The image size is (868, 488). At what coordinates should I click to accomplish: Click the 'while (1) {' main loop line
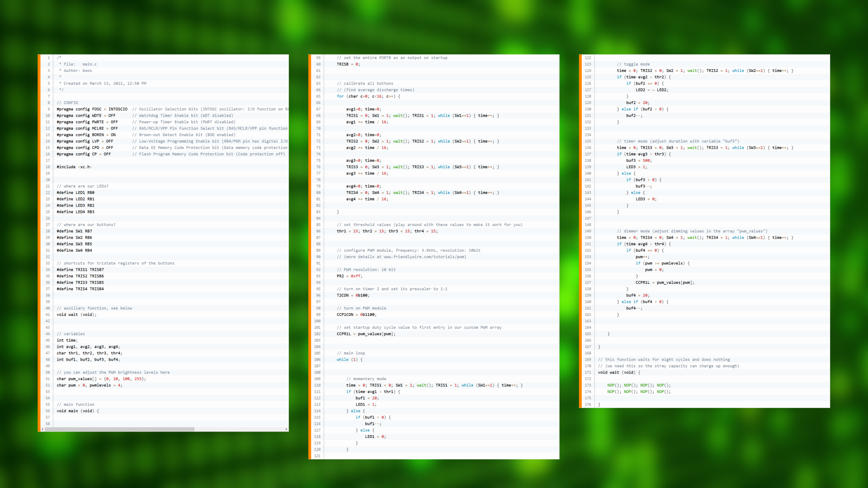(349, 360)
